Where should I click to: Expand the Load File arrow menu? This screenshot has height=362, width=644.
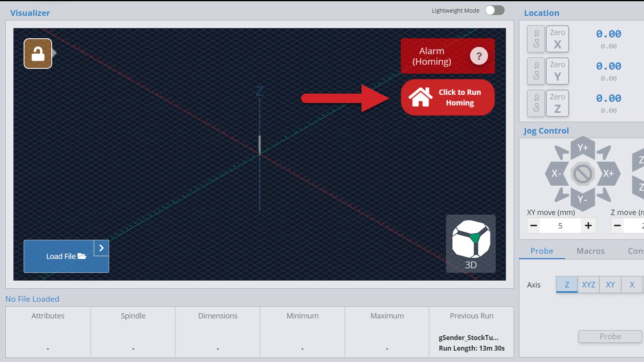101,248
